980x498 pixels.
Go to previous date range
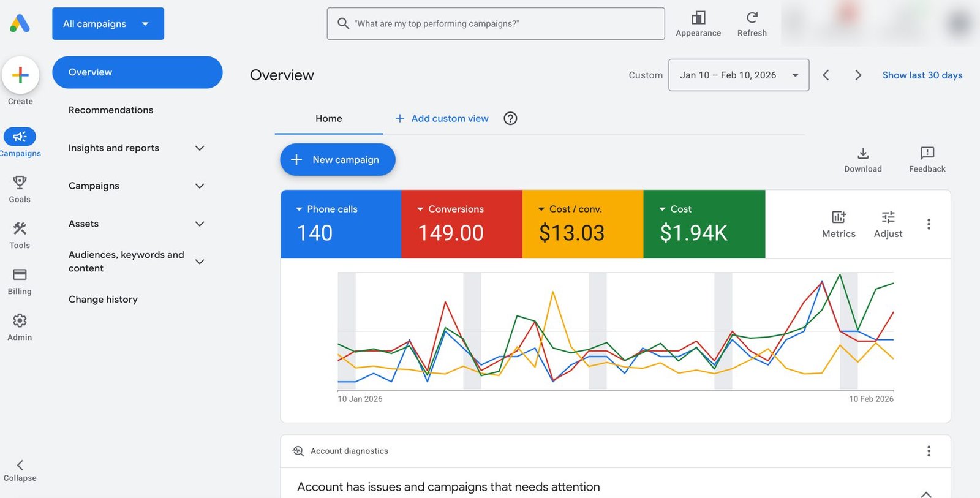[826, 75]
